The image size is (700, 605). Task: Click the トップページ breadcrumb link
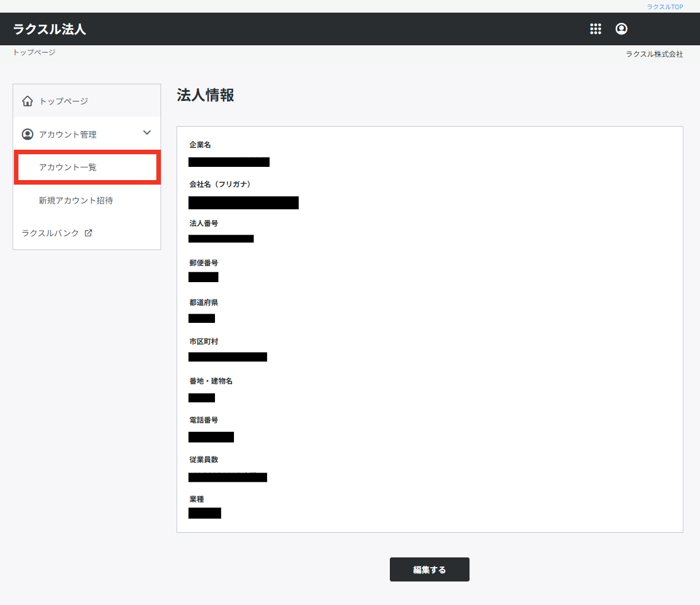point(34,52)
